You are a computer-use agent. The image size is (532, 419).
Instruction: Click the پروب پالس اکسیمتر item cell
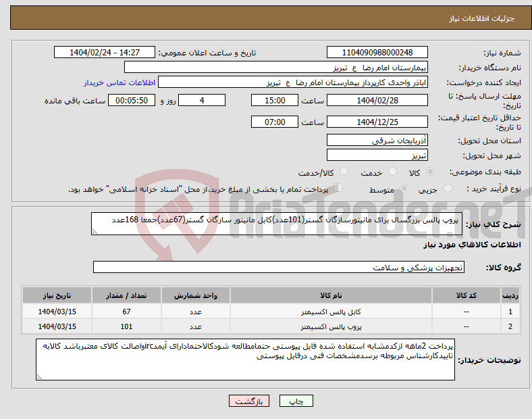point(331,326)
